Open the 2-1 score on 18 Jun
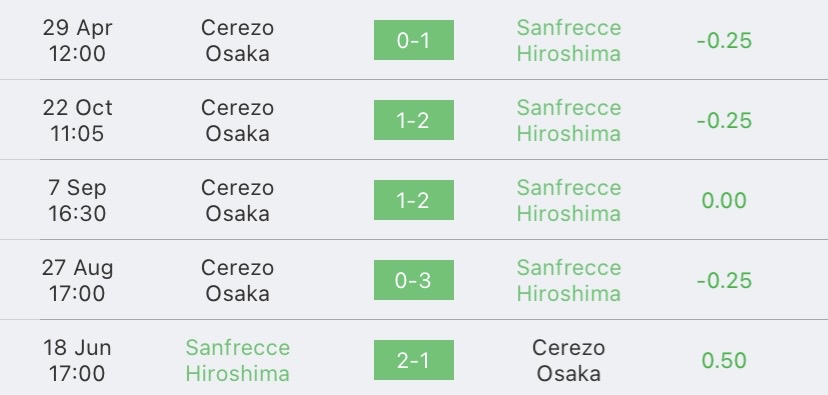828x395 pixels. click(413, 360)
